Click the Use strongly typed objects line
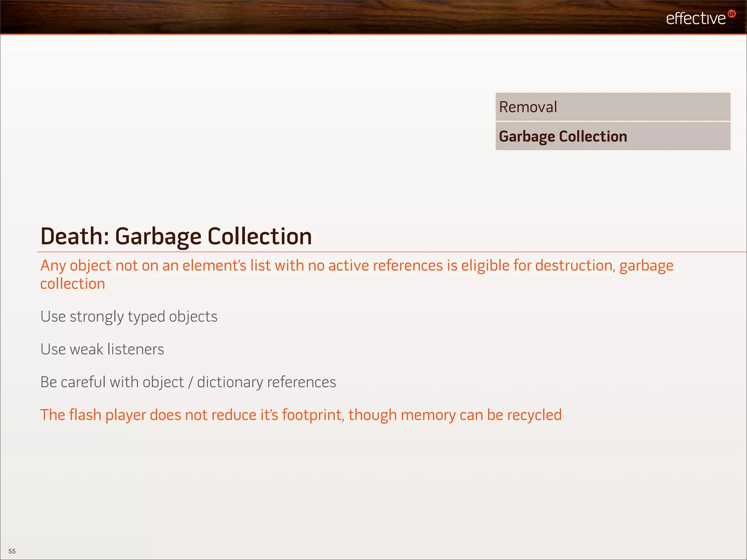The width and height of the screenshot is (747, 560). coord(129,316)
